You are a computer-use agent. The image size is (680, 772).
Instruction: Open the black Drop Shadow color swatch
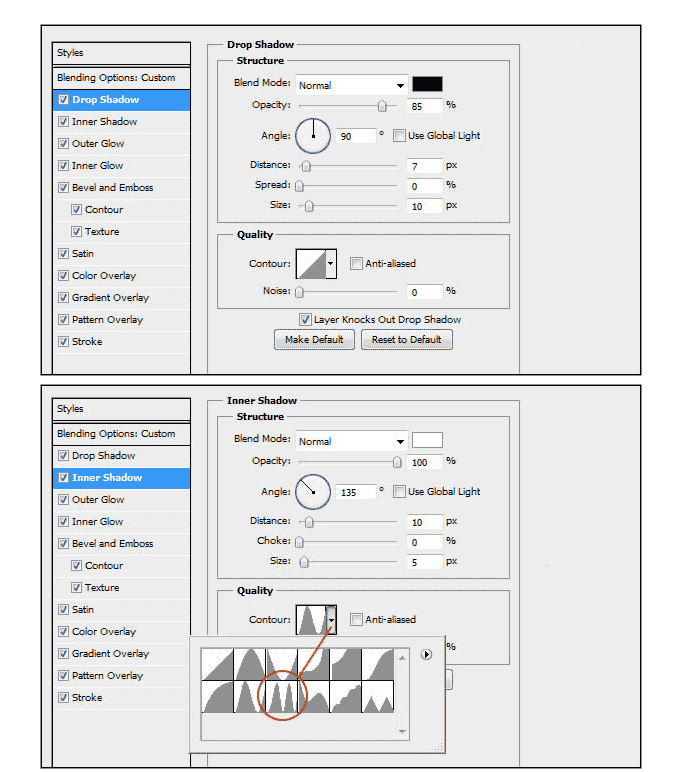(x=427, y=85)
